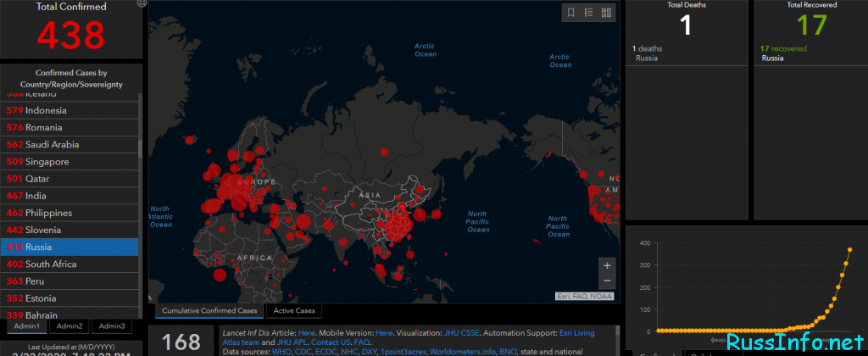
Task: Open the CDC data source link
Action: (302, 352)
